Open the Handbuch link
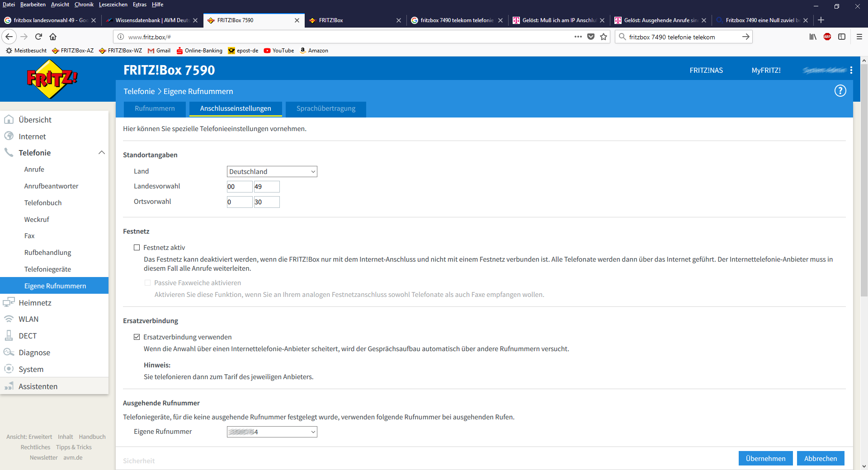The width and height of the screenshot is (868, 470). point(92,437)
